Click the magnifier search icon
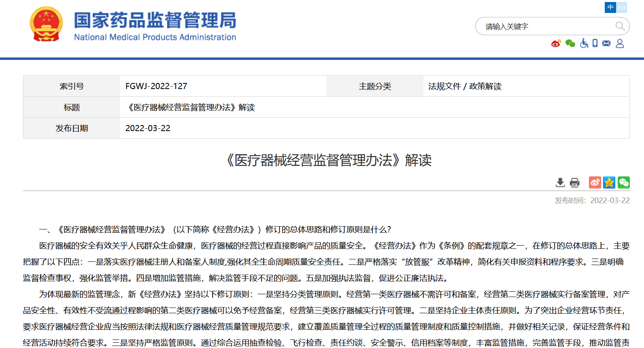The image size is (644, 348). click(620, 26)
